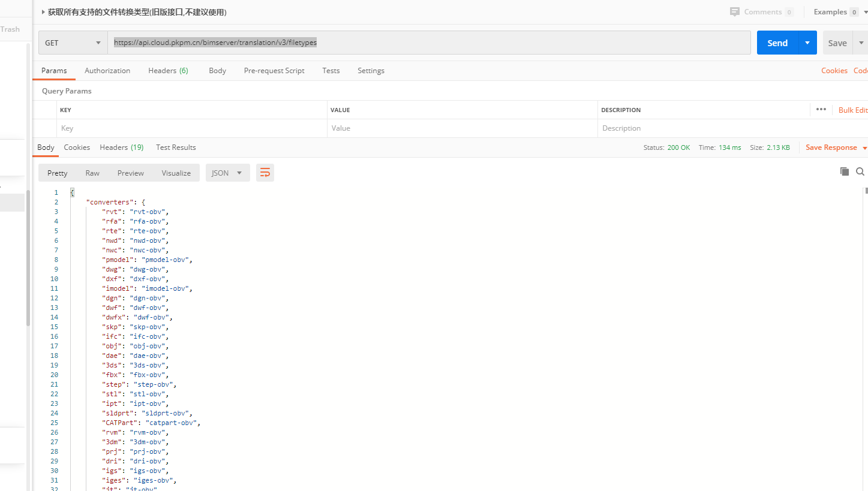Select the Raw response view

[92, 173]
